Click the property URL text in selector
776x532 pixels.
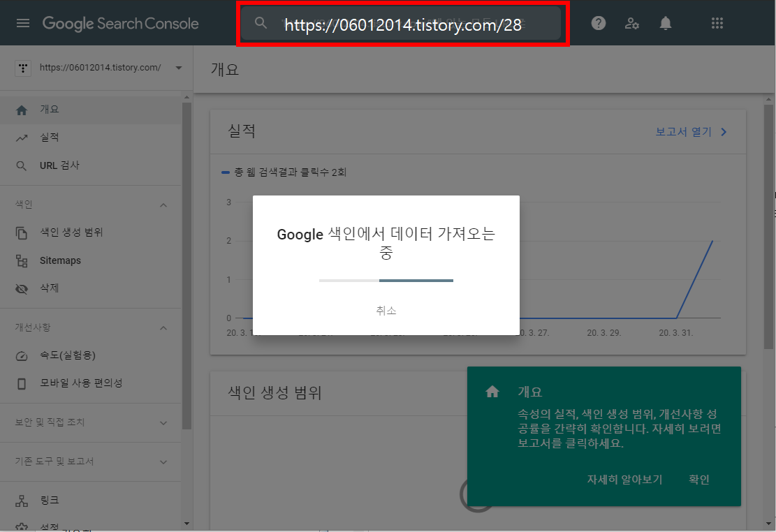pyautogui.click(x=100, y=68)
